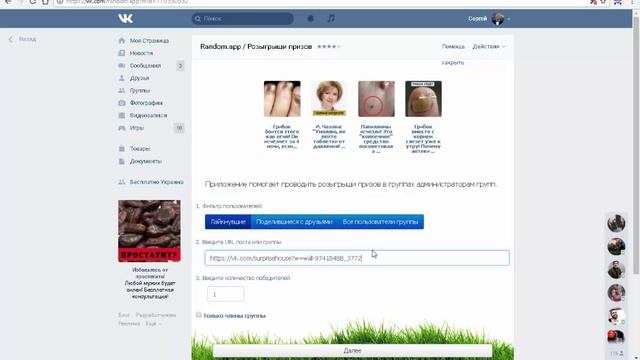
Task: Open Новости in sidebar menu
Action: tap(141, 53)
